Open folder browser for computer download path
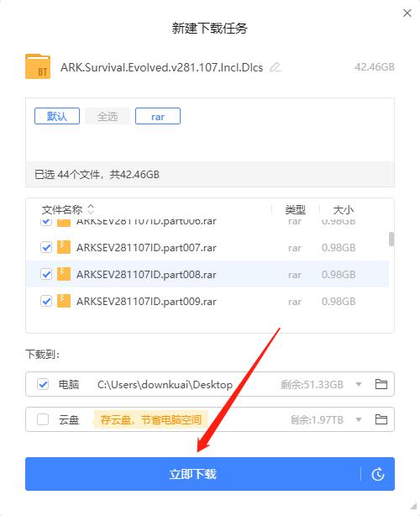The width and height of the screenshot is (420, 516). [x=381, y=384]
